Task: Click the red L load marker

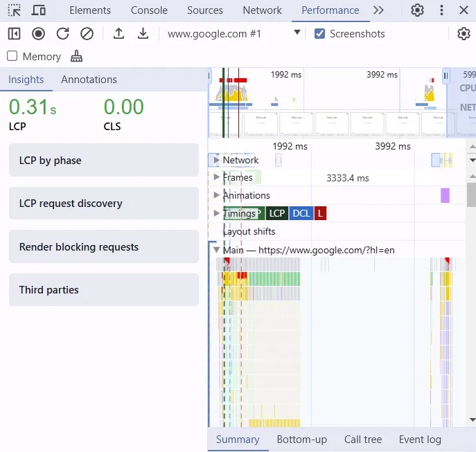Action: (x=320, y=213)
